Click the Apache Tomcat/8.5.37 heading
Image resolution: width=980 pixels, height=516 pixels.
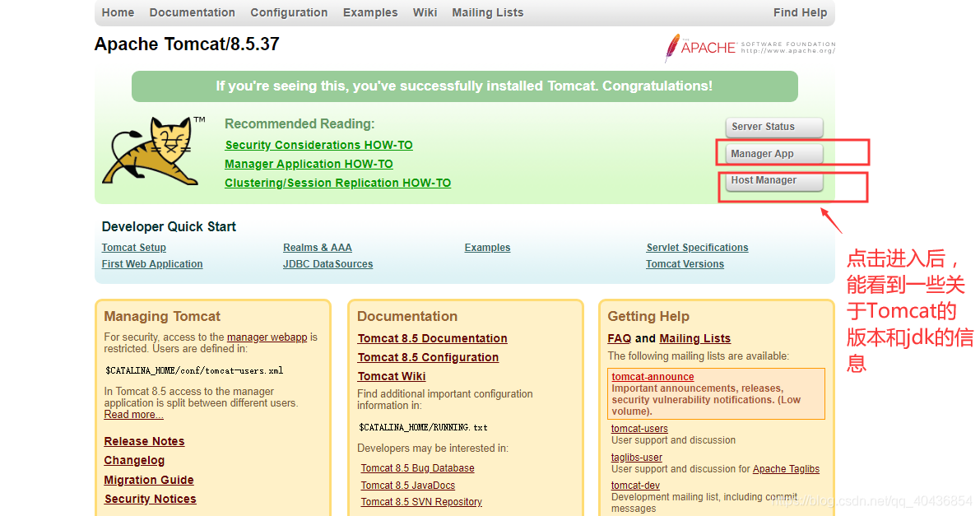187,44
